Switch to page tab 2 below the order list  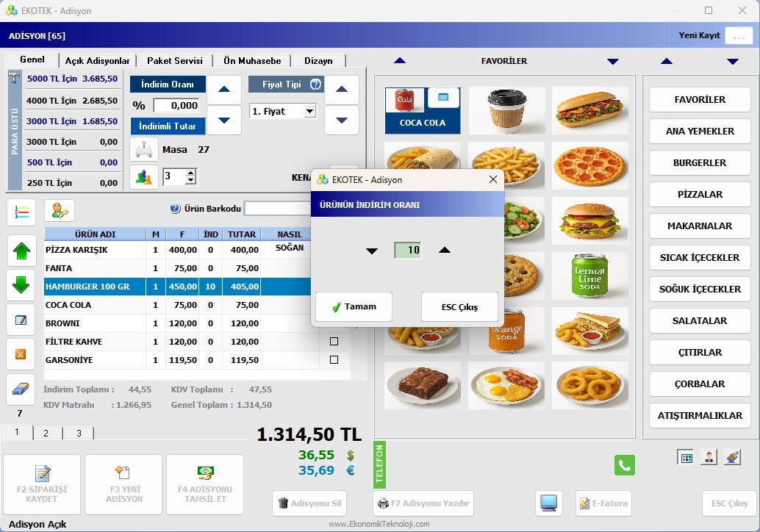coord(46,433)
